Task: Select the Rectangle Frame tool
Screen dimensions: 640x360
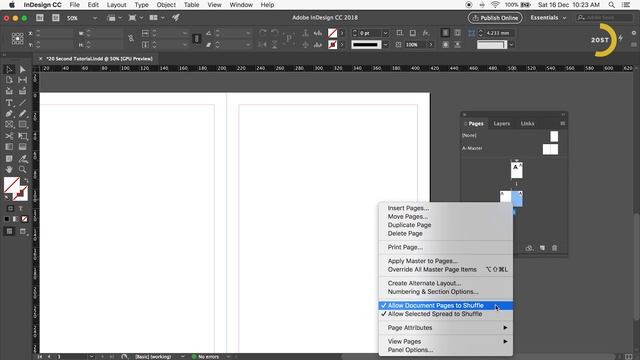Action: [x=9, y=124]
